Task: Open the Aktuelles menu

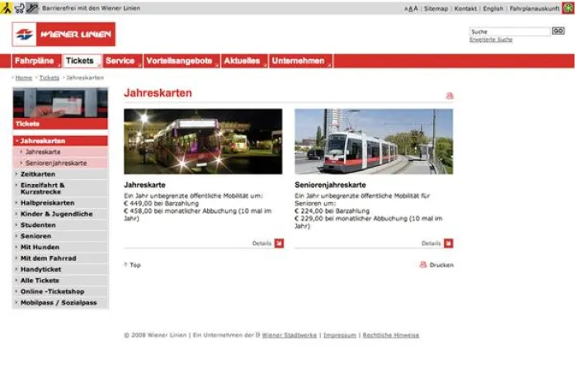Action: [244, 61]
